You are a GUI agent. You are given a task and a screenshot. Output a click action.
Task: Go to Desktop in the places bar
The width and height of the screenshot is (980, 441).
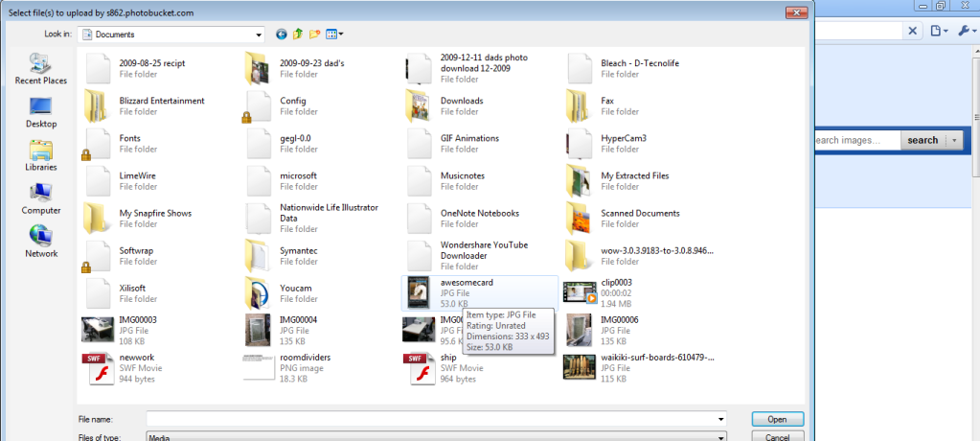coord(41,112)
